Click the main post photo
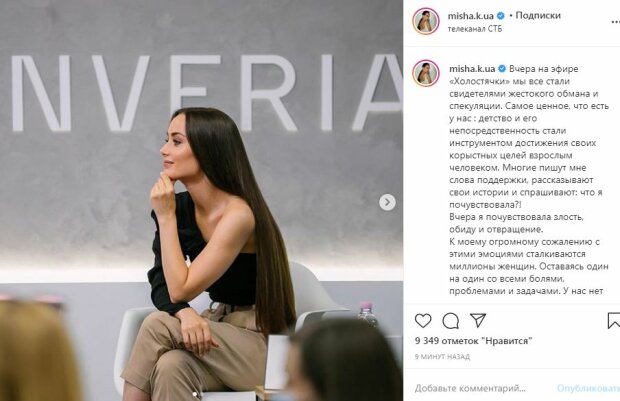 tap(201, 200)
